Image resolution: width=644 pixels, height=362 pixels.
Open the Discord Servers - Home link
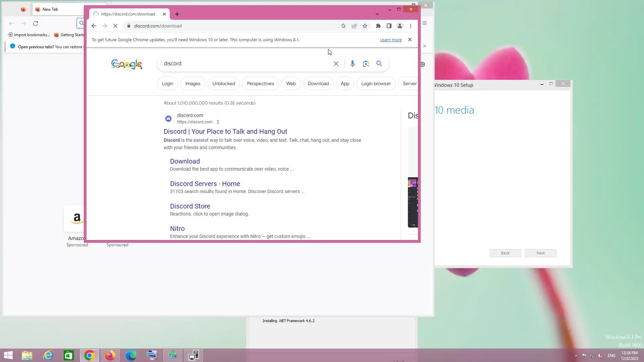[205, 184]
